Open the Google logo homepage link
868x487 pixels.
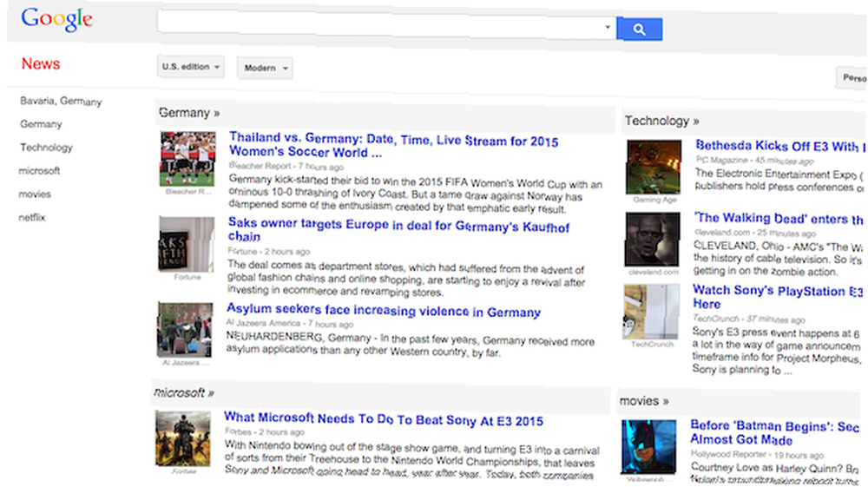click(56, 20)
